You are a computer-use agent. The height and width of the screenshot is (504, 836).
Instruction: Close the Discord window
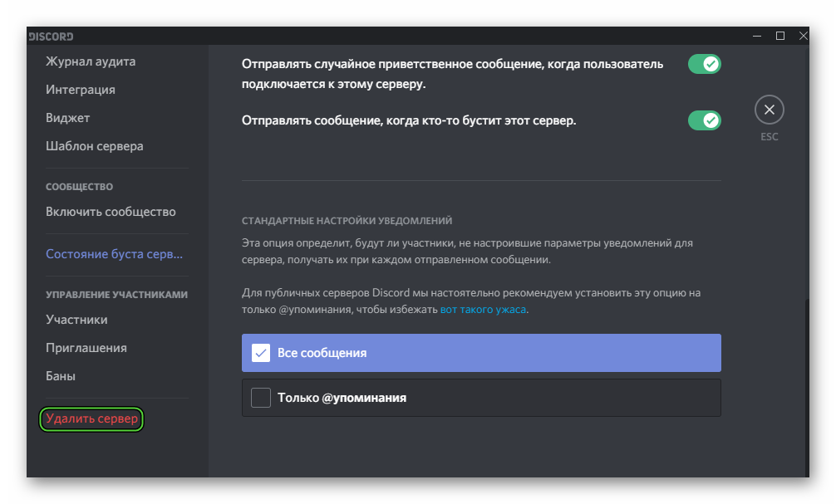tap(803, 36)
